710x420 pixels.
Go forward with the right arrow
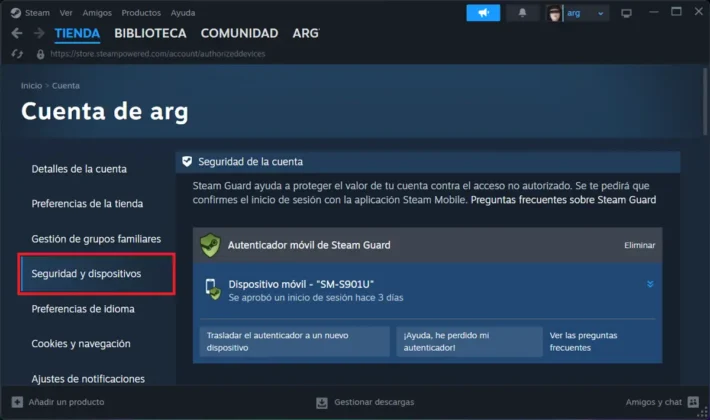coord(39,33)
